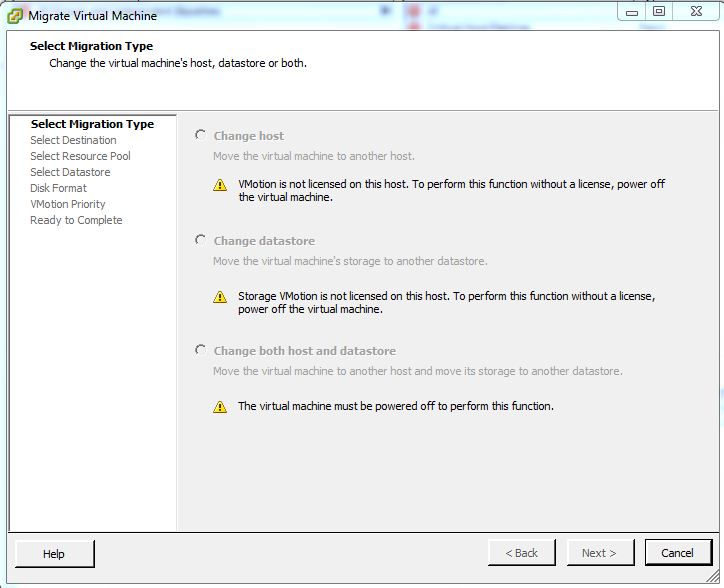Click 'Storage VMotion is not licensed' message
724x588 pixels.
pyautogui.click(x=446, y=303)
